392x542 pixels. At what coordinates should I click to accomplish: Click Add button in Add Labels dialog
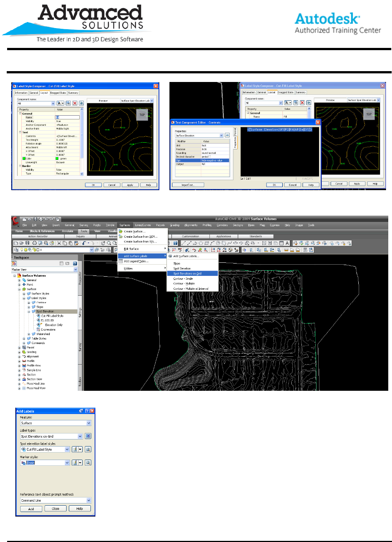(x=31, y=509)
